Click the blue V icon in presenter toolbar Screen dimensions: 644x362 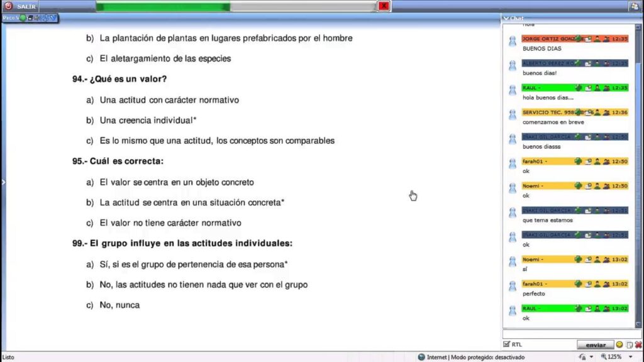click(52, 18)
